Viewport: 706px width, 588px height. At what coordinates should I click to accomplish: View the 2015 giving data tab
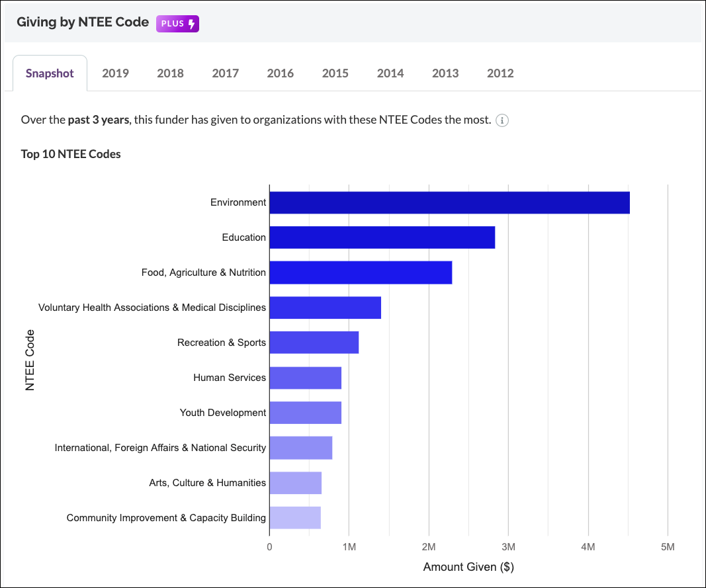335,73
